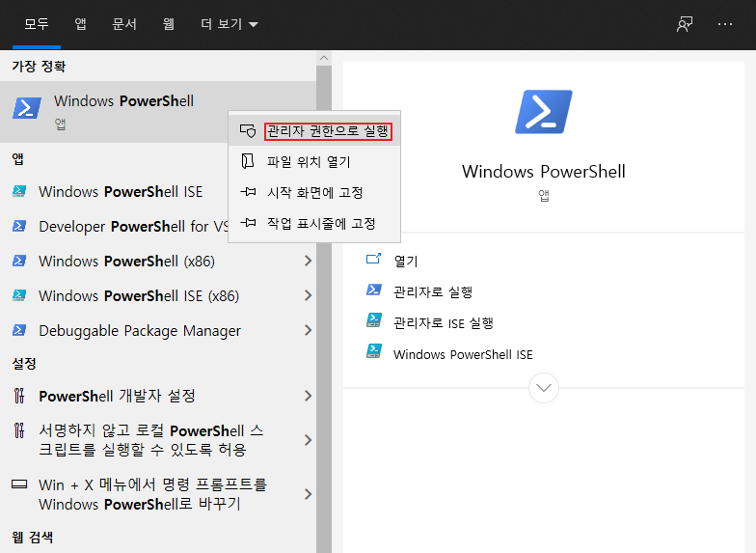Click 열기 in the preview pane
756x553 pixels.
tap(405, 261)
